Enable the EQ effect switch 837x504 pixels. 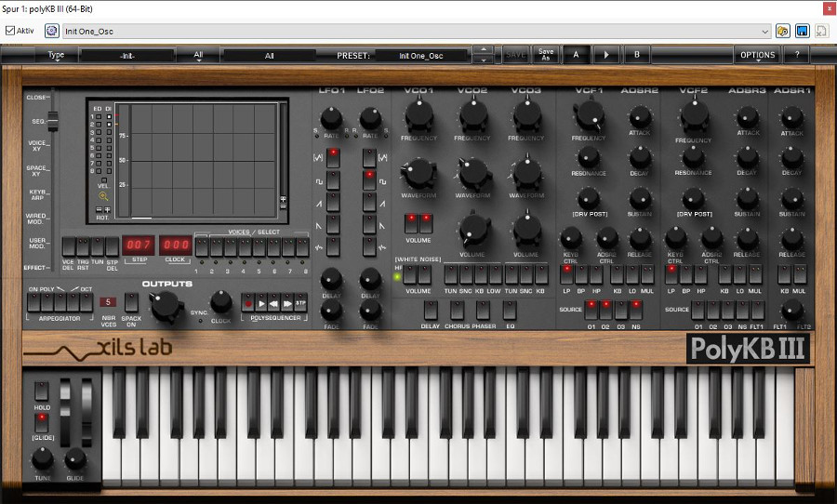(510, 311)
